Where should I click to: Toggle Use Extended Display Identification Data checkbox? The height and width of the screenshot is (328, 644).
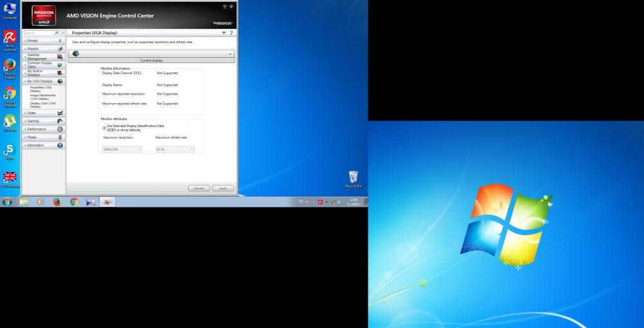click(104, 128)
